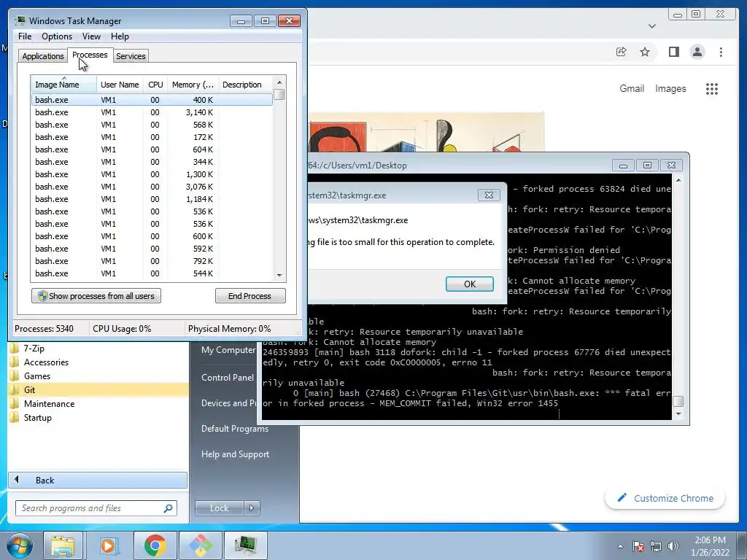
Task: Click OK in the taskmgr.exe error dialog
Action: coord(469,284)
